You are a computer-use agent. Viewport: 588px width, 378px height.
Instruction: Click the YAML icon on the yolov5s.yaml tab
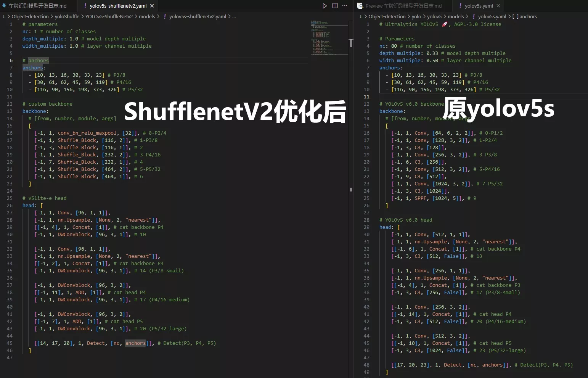tap(460, 6)
